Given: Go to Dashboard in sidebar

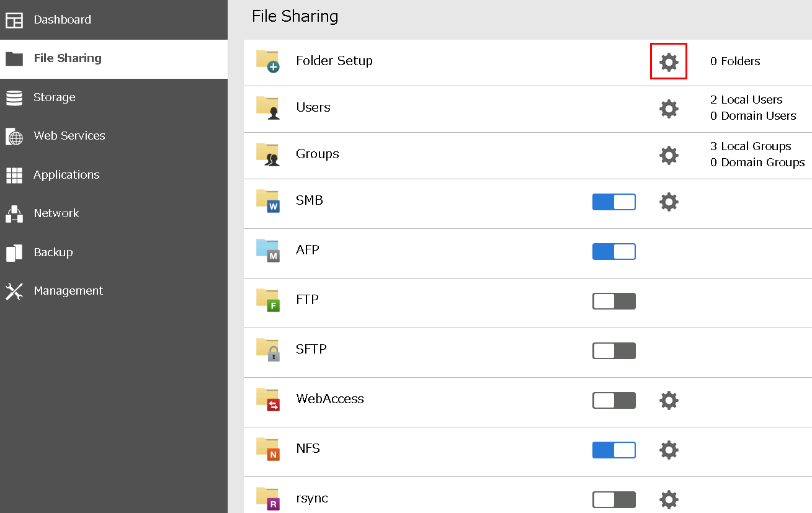Looking at the screenshot, I should [62, 20].
